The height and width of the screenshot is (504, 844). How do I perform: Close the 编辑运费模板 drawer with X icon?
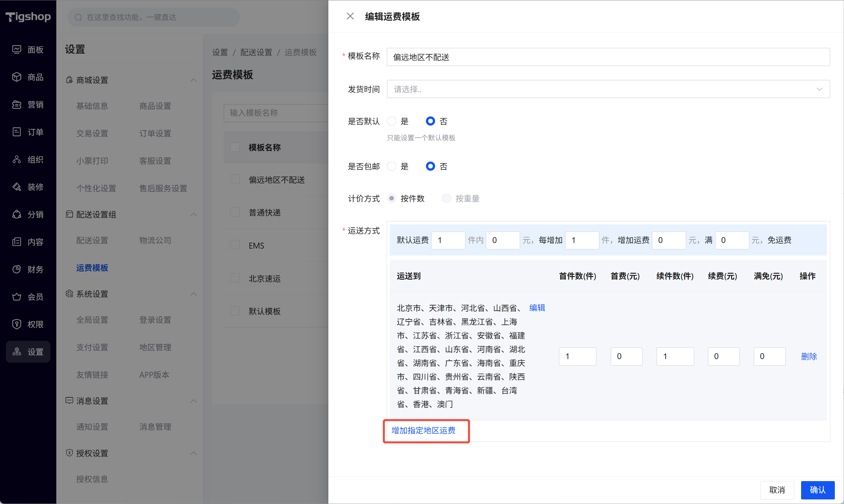350,16
